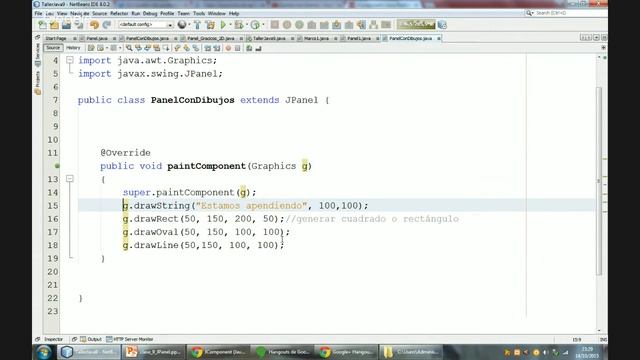Click the Debug Project icon
The height and width of the screenshot is (360, 640).
(x=238, y=25)
